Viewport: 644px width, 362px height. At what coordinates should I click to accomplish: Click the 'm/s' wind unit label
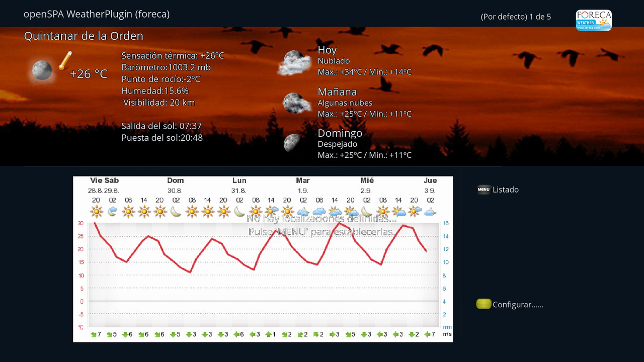(x=447, y=334)
